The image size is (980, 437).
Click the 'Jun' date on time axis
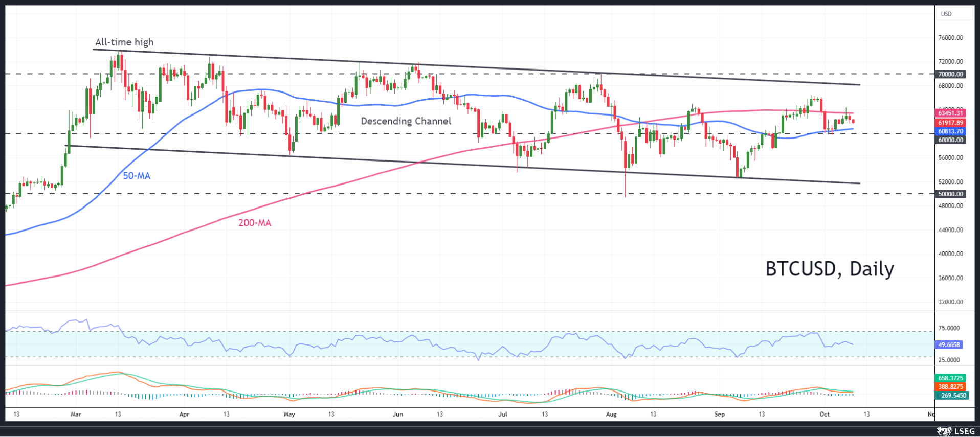[x=397, y=414]
